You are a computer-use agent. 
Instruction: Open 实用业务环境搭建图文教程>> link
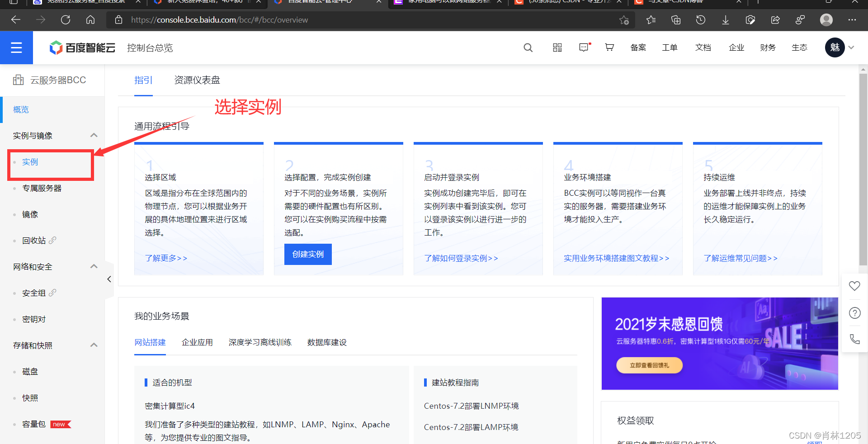(617, 258)
